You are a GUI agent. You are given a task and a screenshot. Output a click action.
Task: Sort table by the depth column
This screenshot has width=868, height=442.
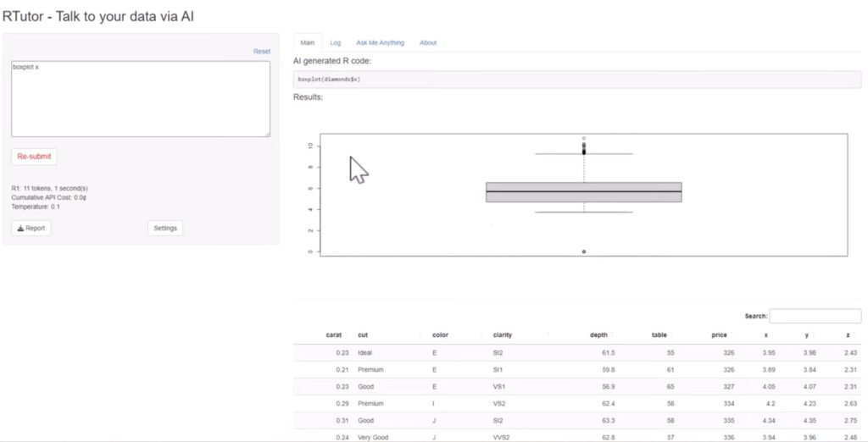pyautogui.click(x=598, y=335)
